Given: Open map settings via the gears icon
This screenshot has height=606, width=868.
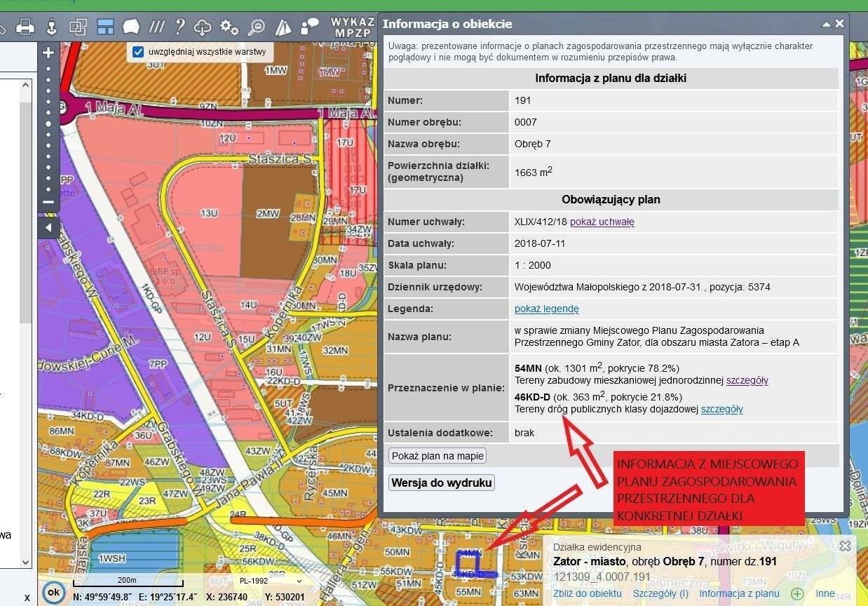Looking at the screenshot, I should click(229, 27).
